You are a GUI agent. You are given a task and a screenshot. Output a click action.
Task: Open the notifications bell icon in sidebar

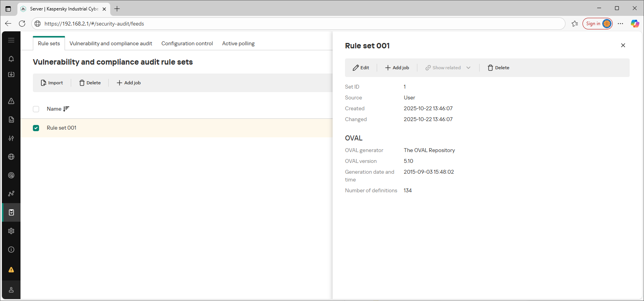11,59
